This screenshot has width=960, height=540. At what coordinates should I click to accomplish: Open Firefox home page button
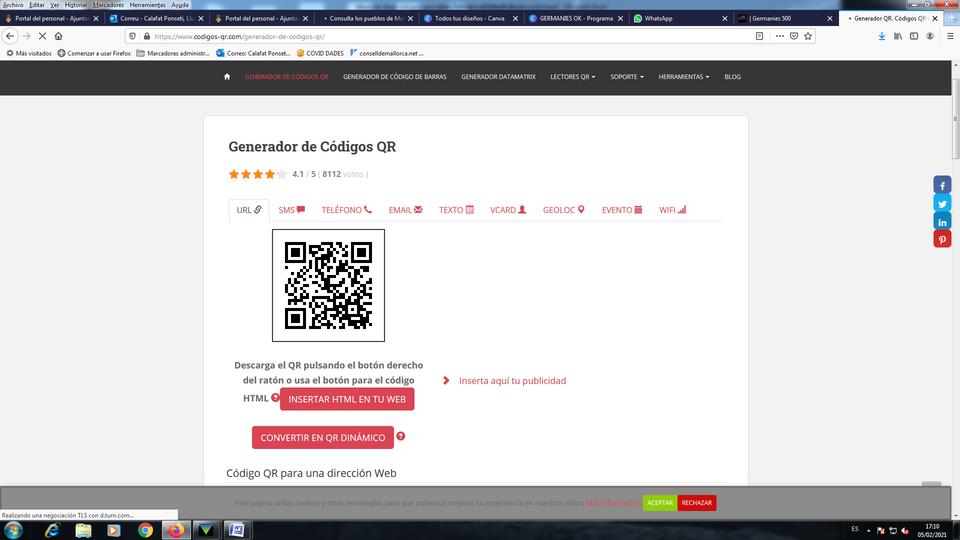pos(59,36)
